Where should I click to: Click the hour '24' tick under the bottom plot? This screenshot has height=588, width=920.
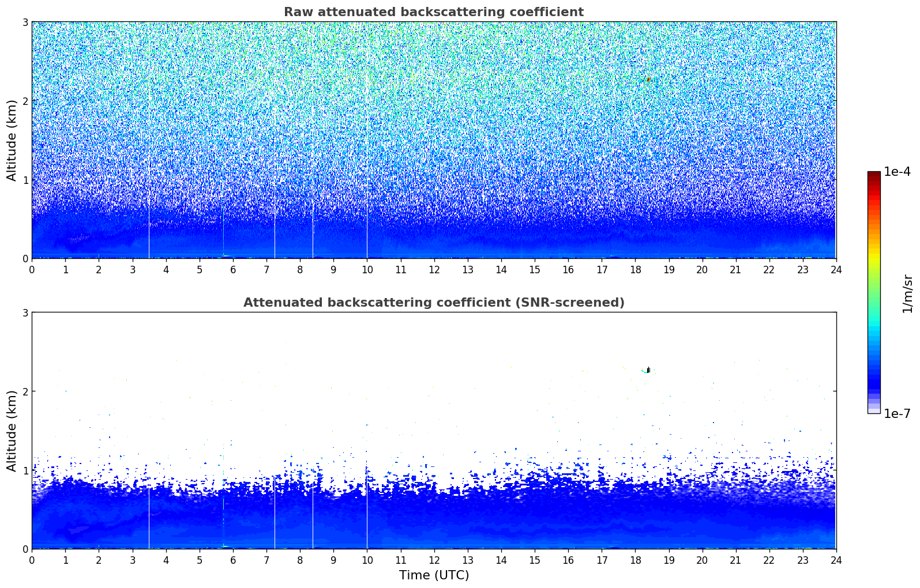[836, 560]
